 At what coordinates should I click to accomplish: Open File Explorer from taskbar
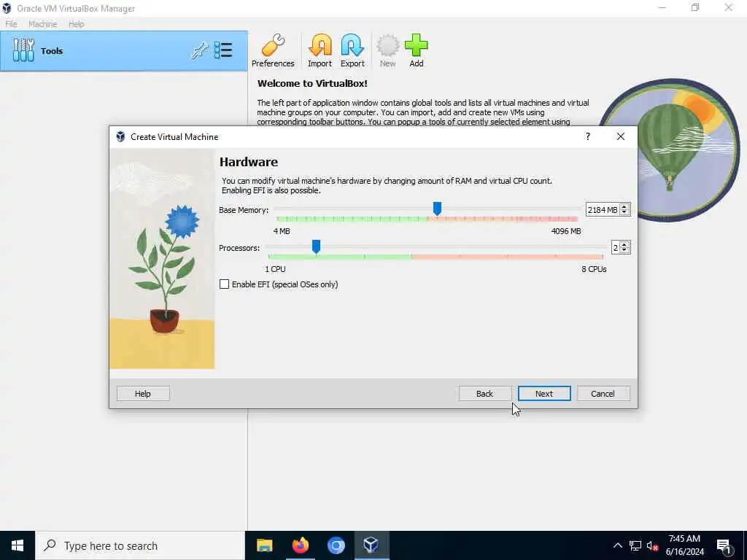tap(264, 545)
